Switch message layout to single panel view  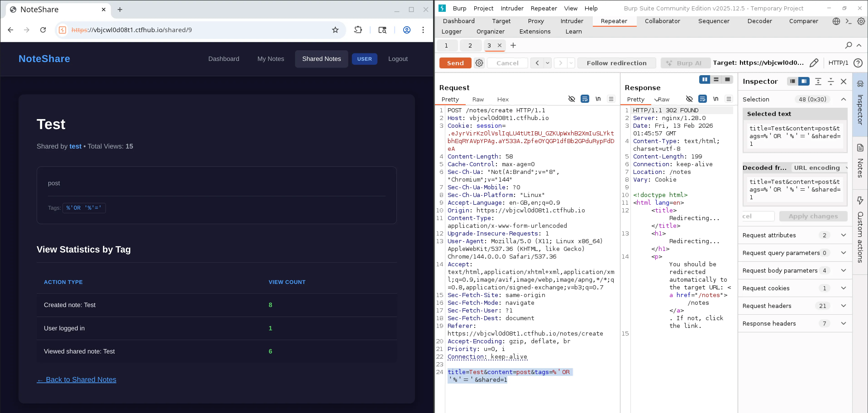pos(727,79)
